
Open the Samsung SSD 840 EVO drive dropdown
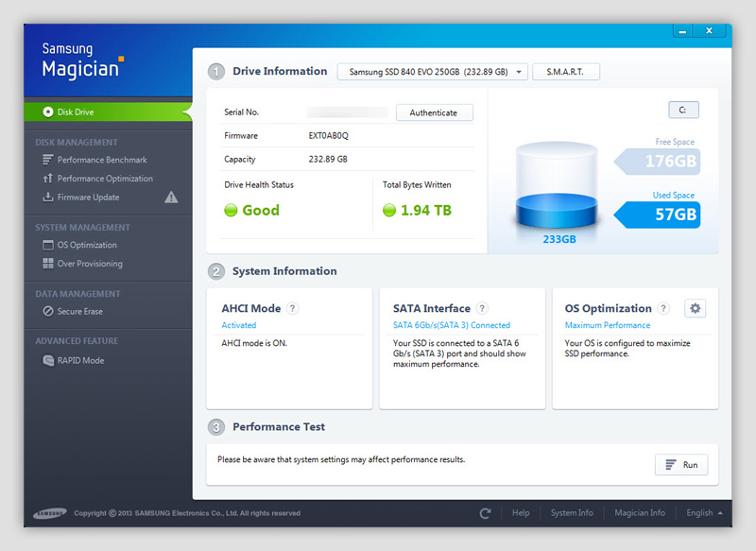coord(432,72)
